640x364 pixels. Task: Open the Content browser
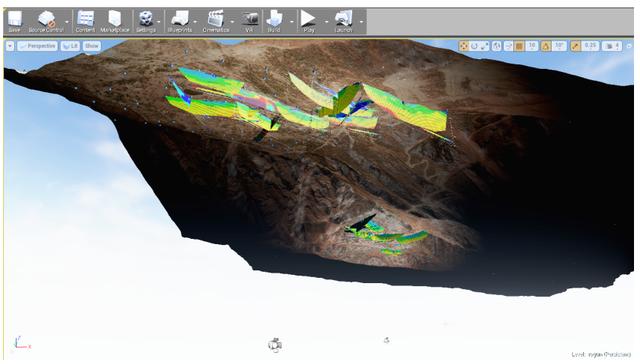point(85,22)
